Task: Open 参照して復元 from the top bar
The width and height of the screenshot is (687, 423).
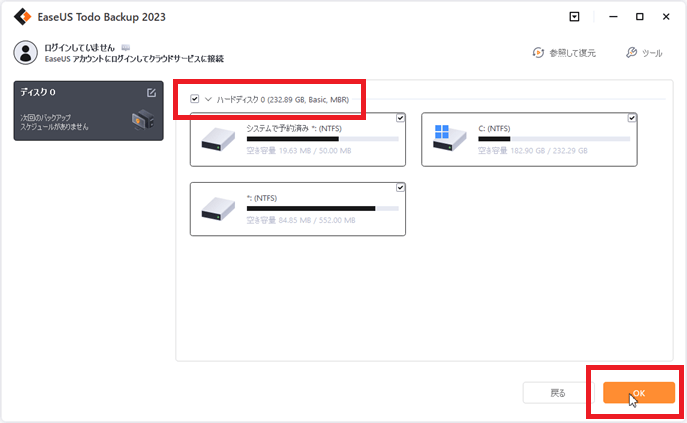Action: (566, 53)
